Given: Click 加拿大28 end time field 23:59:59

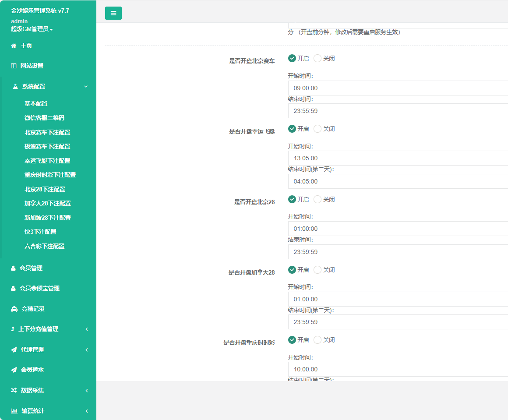Looking at the screenshot, I should coord(398,322).
